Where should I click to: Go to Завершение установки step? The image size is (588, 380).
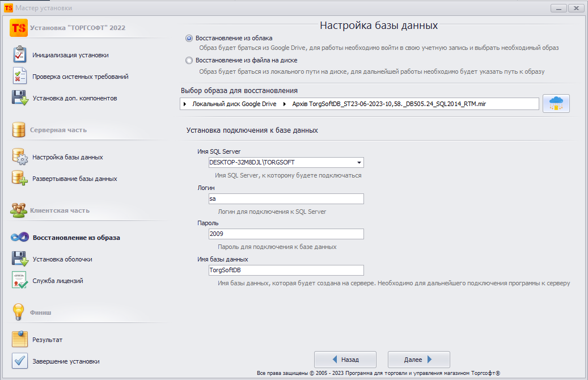(x=66, y=362)
